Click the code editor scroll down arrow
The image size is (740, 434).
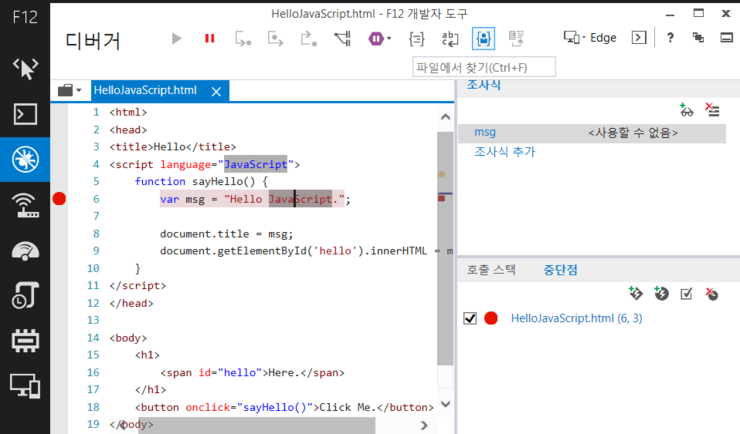tap(445, 404)
